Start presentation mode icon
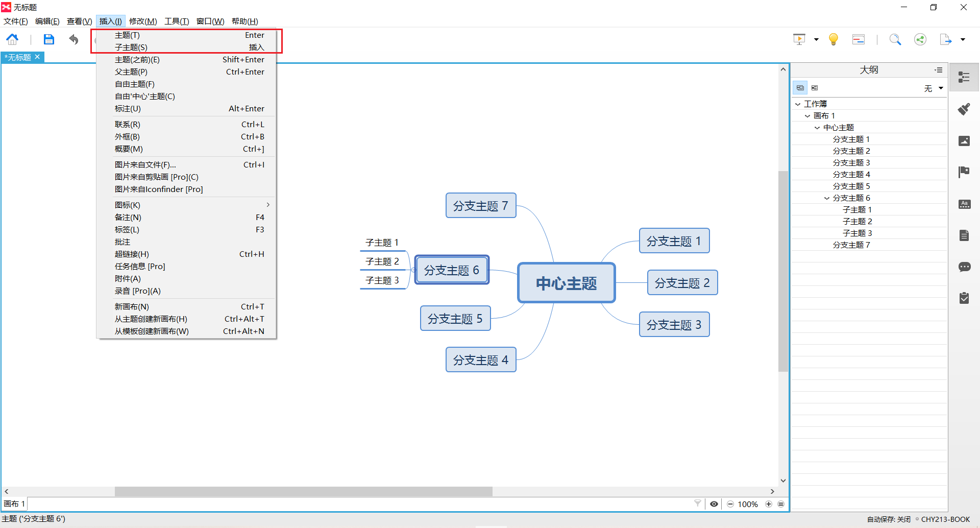 pyautogui.click(x=799, y=39)
